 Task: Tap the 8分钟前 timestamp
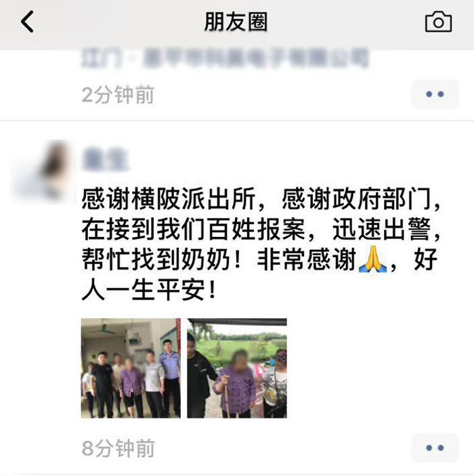(x=118, y=448)
